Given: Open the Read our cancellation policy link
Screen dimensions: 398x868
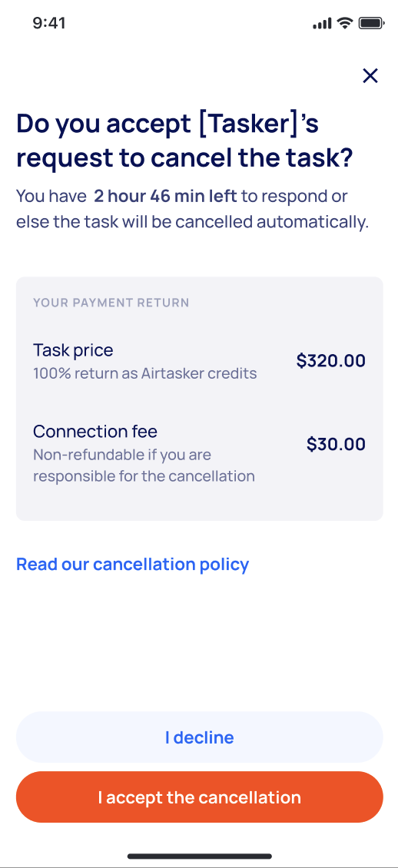Looking at the screenshot, I should pyautogui.click(x=132, y=564).
